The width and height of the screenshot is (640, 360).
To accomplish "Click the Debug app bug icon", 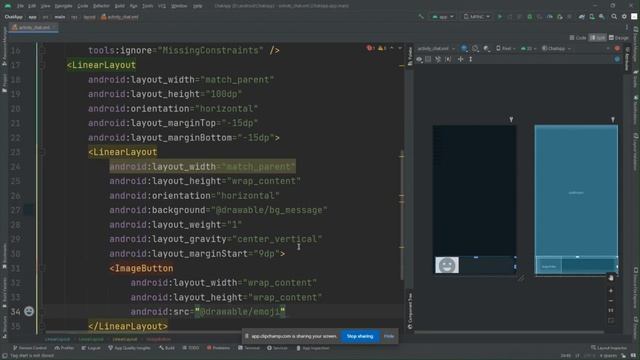I will point(530,17).
